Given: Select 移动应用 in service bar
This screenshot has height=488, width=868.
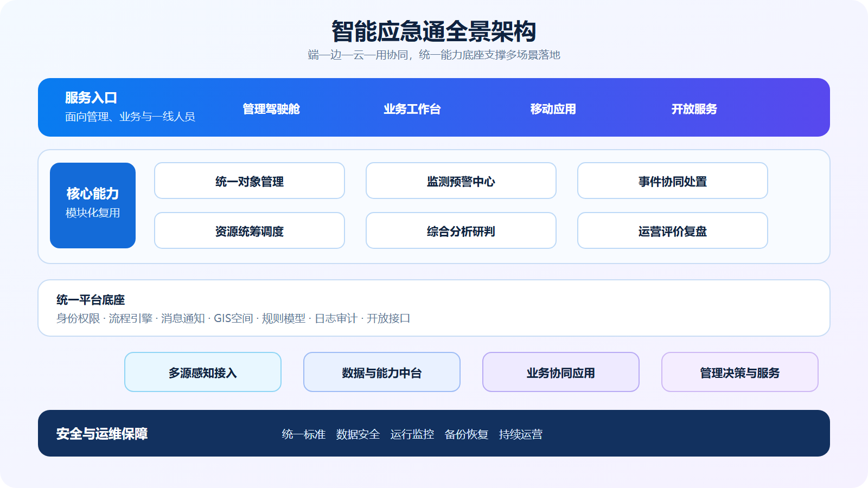Looking at the screenshot, I should point(553,109).
